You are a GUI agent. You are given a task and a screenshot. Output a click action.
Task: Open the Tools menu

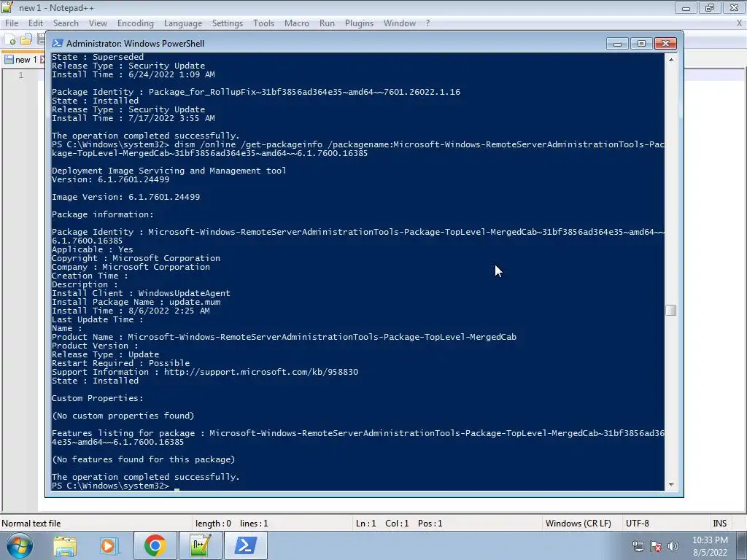(x=263, y=23)
